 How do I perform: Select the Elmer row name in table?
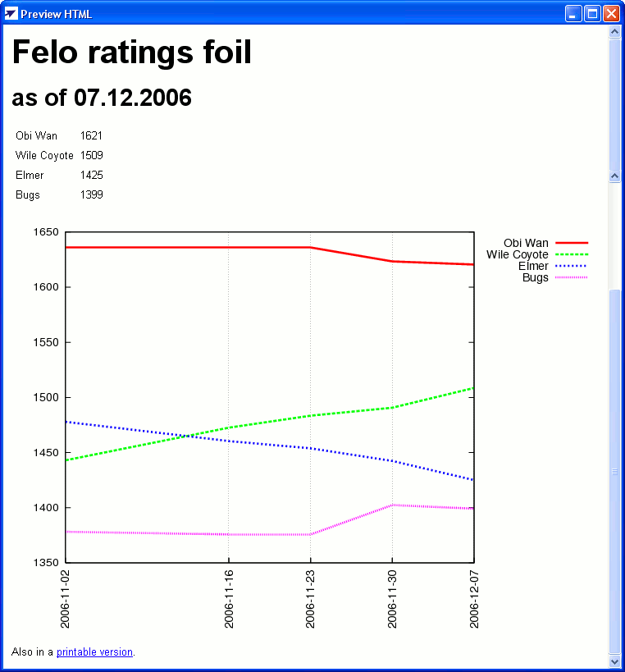click(x=30, y=175)
